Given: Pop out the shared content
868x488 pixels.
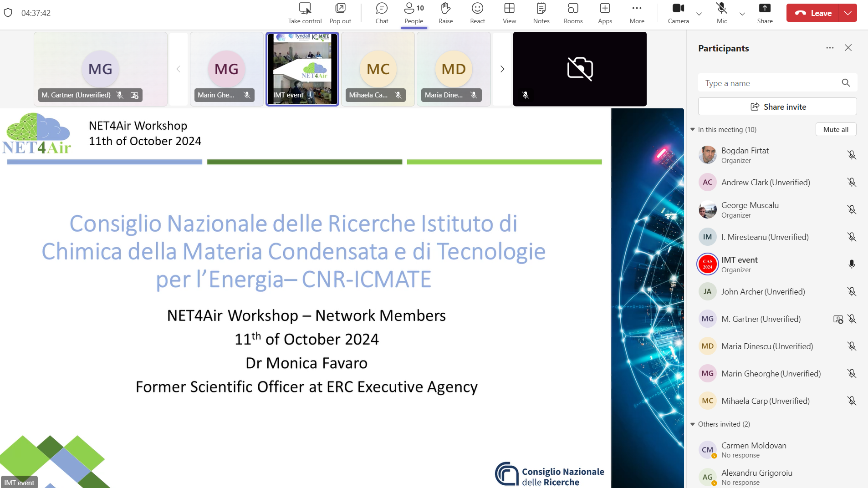Looking at the screenshot, I should (x=340, y=13).
